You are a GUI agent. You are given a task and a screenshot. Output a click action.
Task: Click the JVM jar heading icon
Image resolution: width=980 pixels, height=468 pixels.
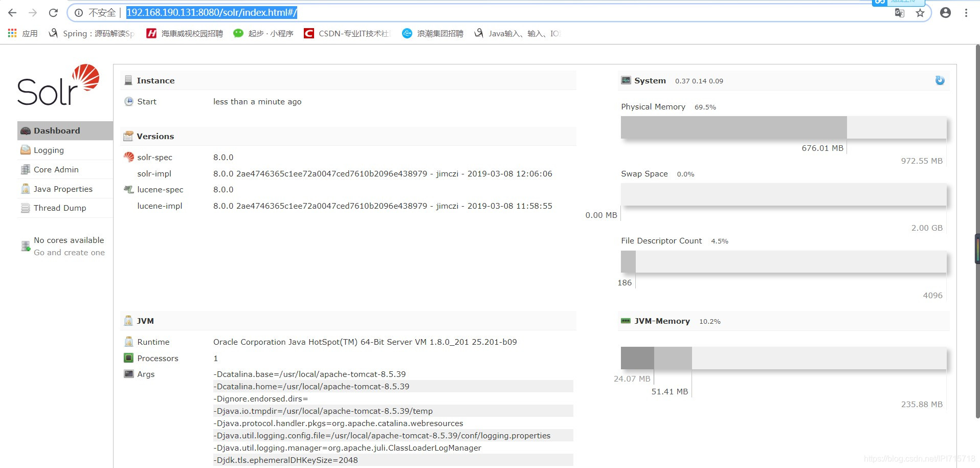[128, 321]
